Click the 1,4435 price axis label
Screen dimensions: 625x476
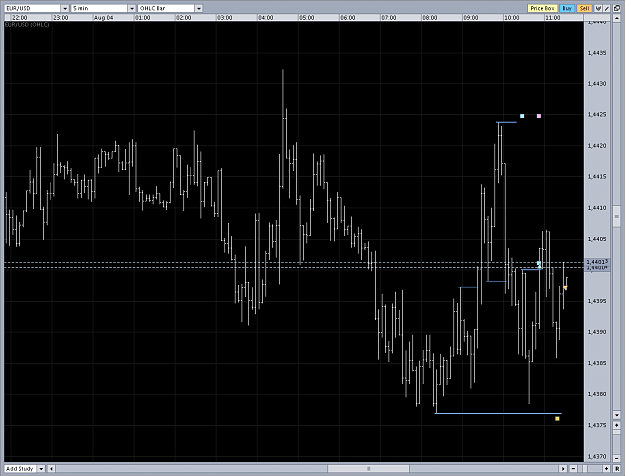[x=597, y=53]
